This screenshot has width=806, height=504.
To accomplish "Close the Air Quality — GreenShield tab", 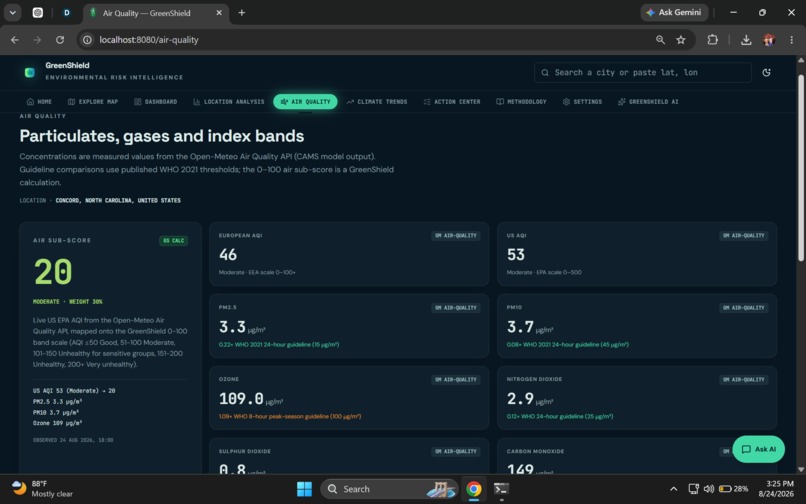I will (219, 13).
